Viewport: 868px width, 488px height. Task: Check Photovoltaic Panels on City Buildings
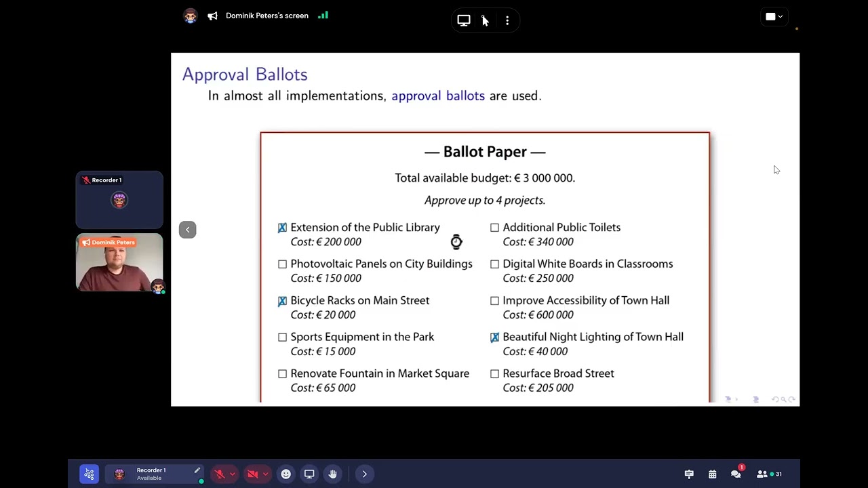(x=282, y=264)
